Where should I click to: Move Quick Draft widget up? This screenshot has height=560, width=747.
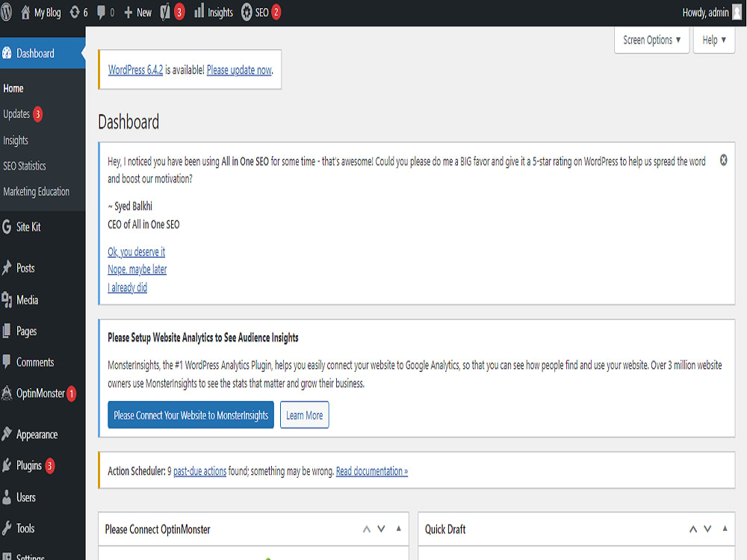coord(693,529)
